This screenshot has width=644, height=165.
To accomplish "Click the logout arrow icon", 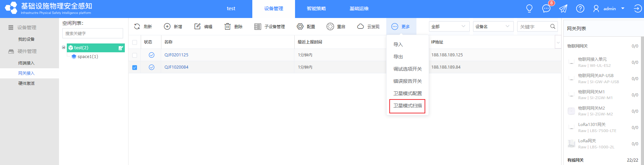I will (638, 8).
